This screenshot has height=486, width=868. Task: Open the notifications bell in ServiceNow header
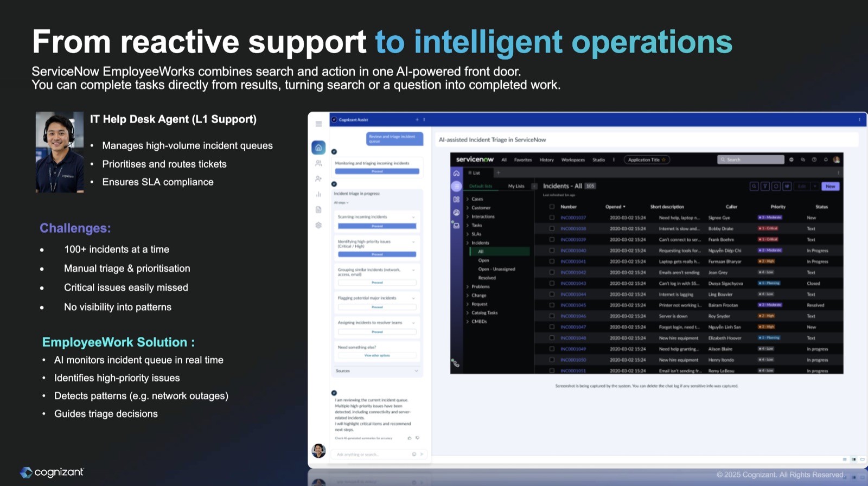click(826, 159)
